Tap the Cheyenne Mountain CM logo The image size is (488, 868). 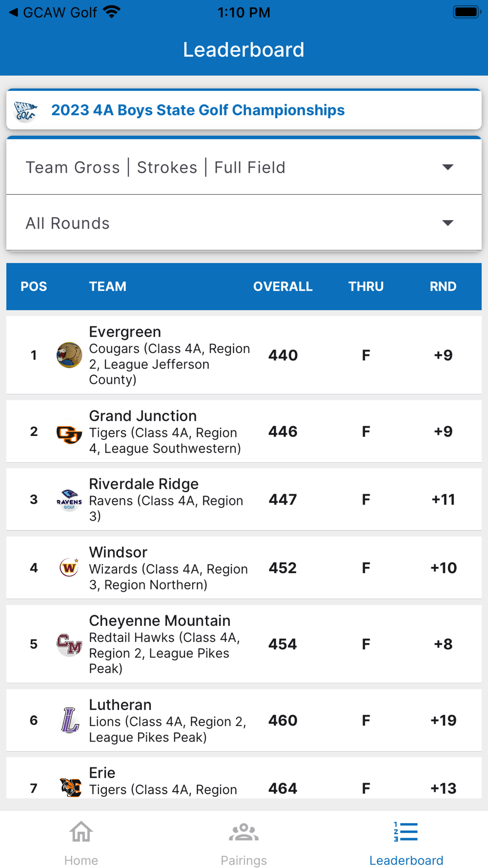pos(69,644)
